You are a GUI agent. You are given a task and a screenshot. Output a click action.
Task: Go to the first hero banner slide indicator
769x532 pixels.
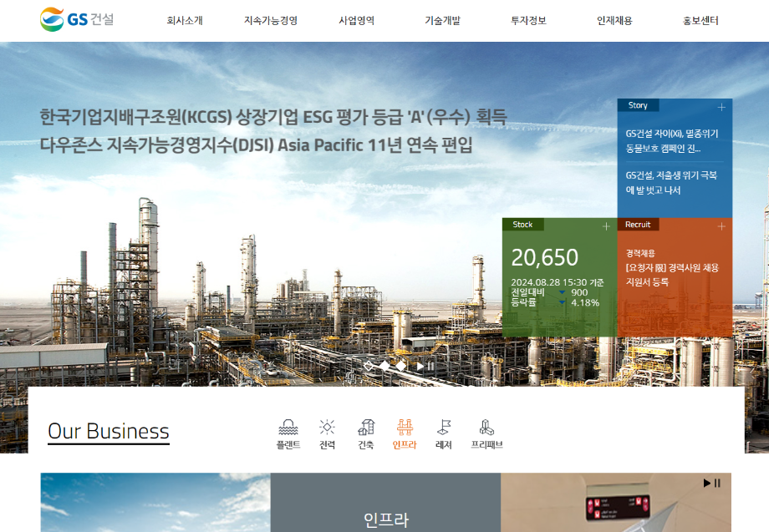point(369,366)
